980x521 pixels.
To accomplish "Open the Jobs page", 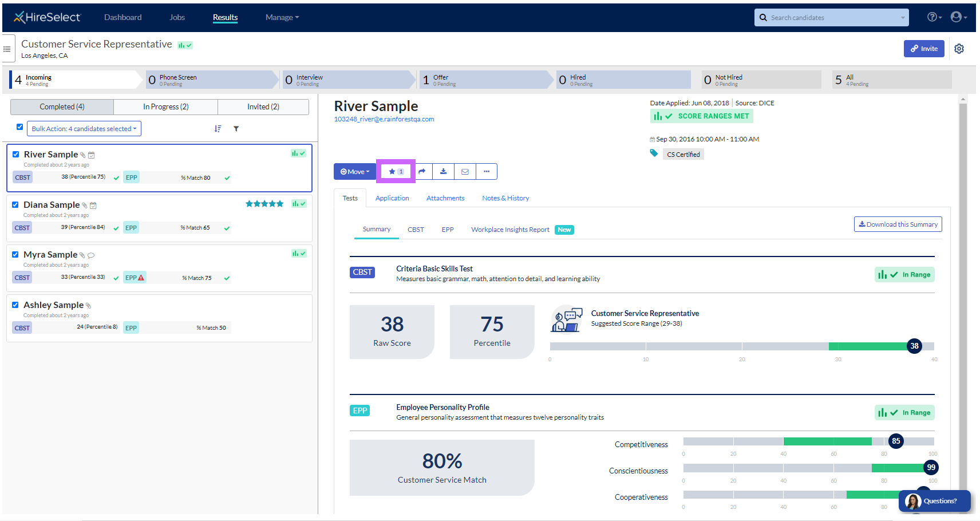I will (x=177, y=17).
